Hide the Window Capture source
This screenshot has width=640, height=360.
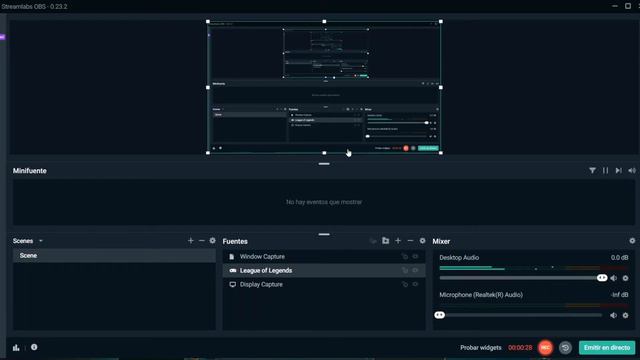[415, 257]
